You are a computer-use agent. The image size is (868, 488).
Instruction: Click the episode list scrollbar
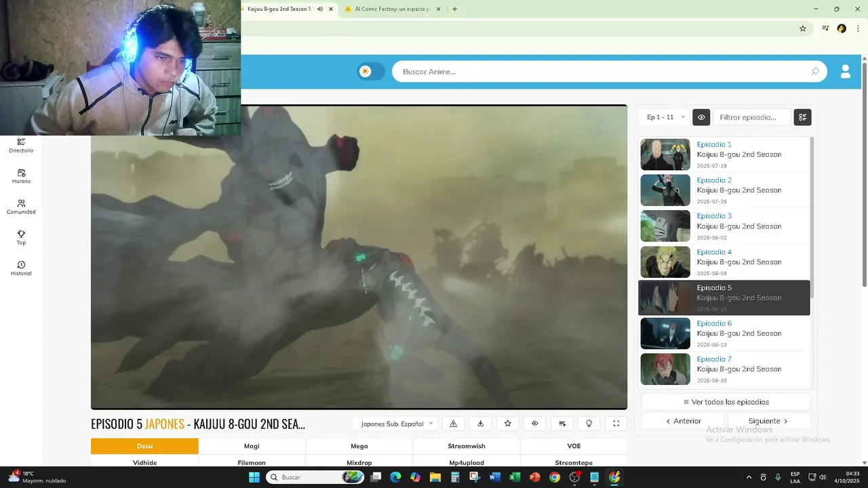[x=812, y=217]
